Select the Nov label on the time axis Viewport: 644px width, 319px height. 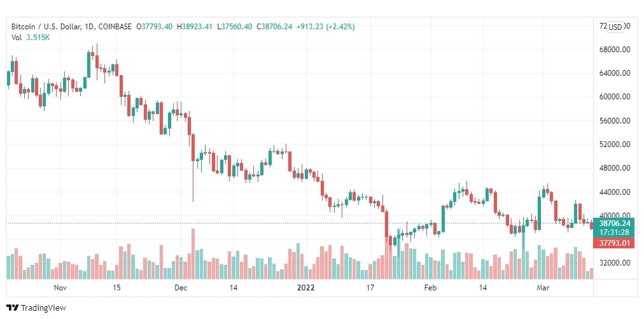pyautogui.click(x=60, y=288)
